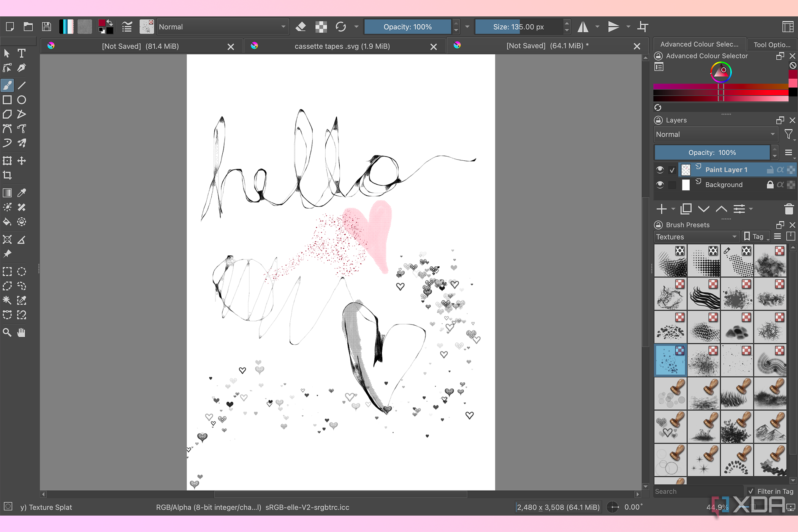798x532 pixels.
Task: Click the Tag button
Action: click(755, 237)
